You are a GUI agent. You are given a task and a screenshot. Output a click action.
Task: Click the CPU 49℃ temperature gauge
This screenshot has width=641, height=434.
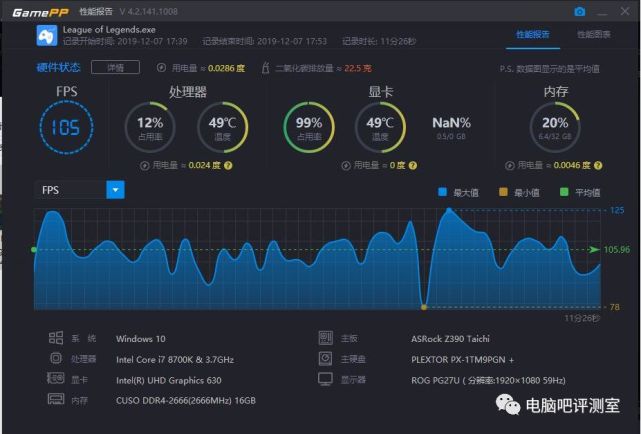coord(222,127)
